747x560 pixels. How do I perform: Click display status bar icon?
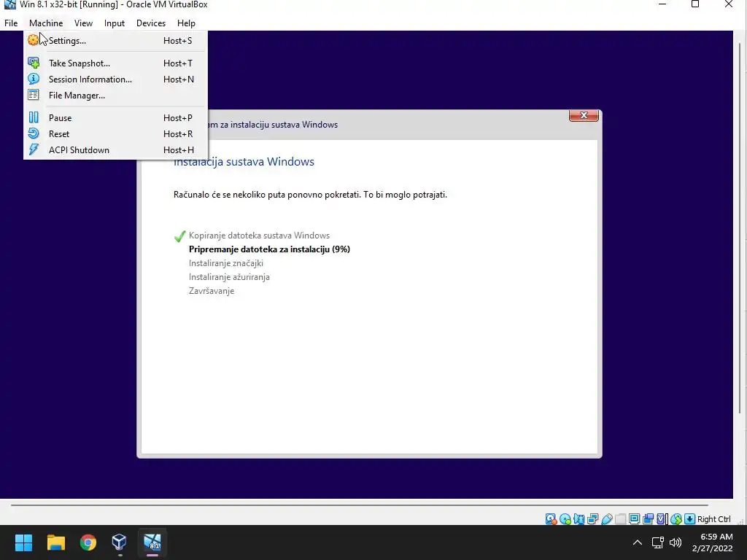click(x=634, y=519)
